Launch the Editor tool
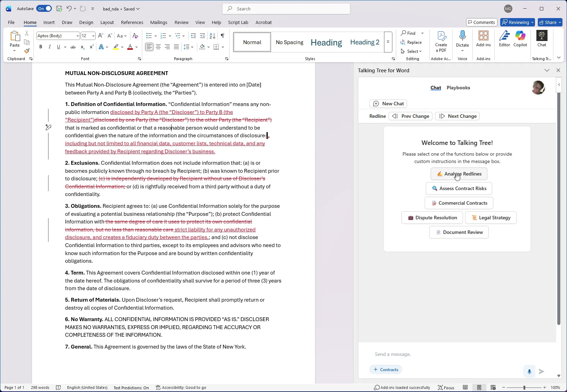This screenshot has height=392, width=567. pyautogui.click(x=504, y=39)
